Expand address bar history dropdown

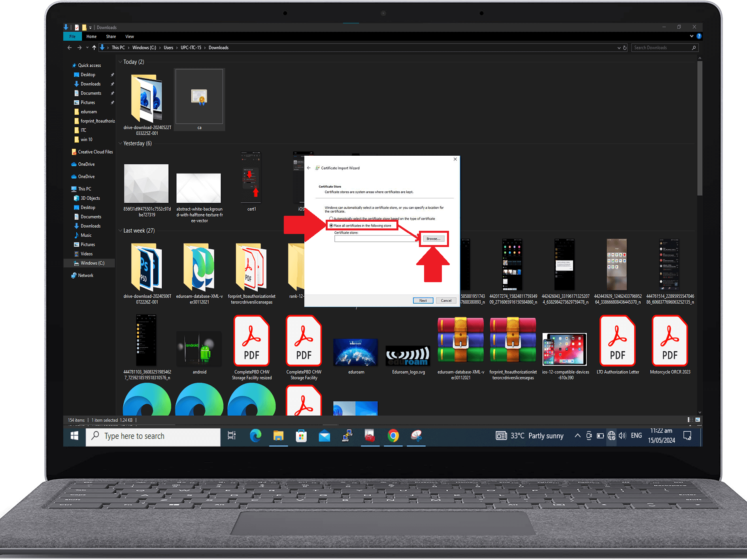(x=619, y=48)
